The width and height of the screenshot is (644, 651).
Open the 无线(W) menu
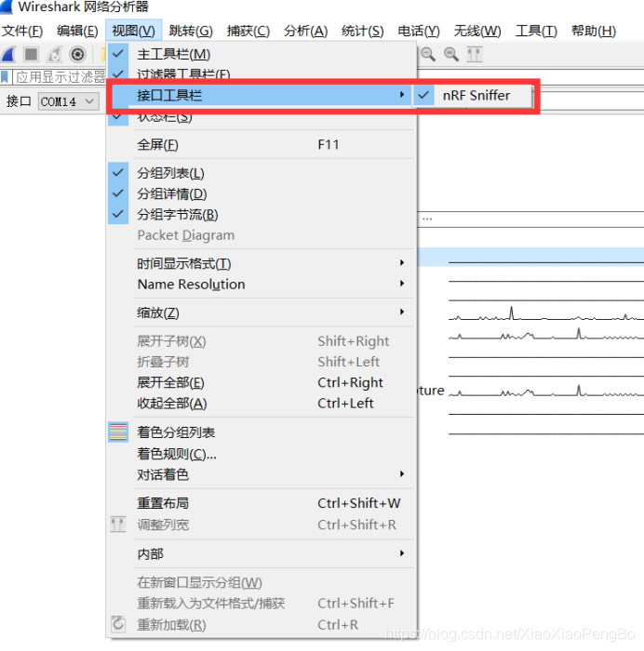click(477, 31)
